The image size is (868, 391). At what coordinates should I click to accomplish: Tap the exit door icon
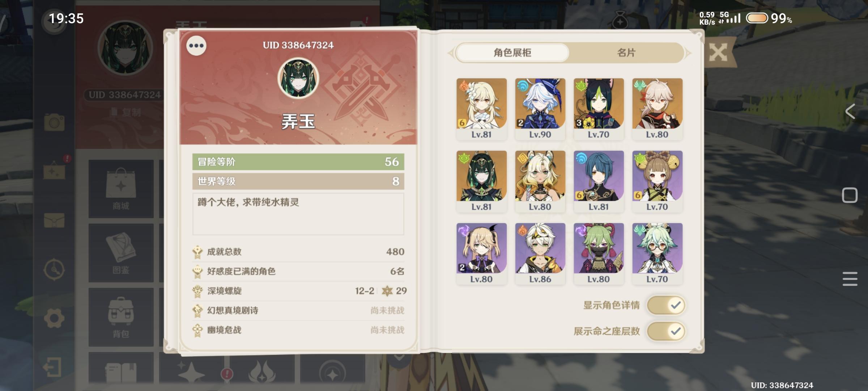point(52,367)
